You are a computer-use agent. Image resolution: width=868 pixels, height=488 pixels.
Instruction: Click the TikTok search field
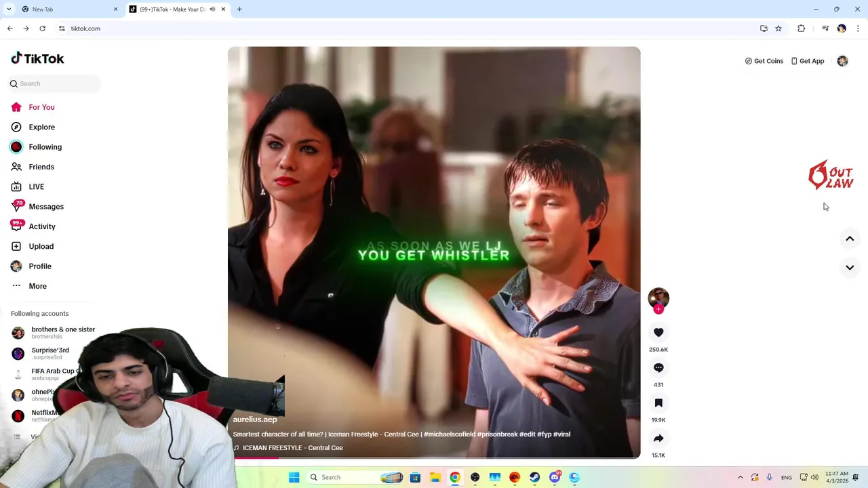click(54, 83)
